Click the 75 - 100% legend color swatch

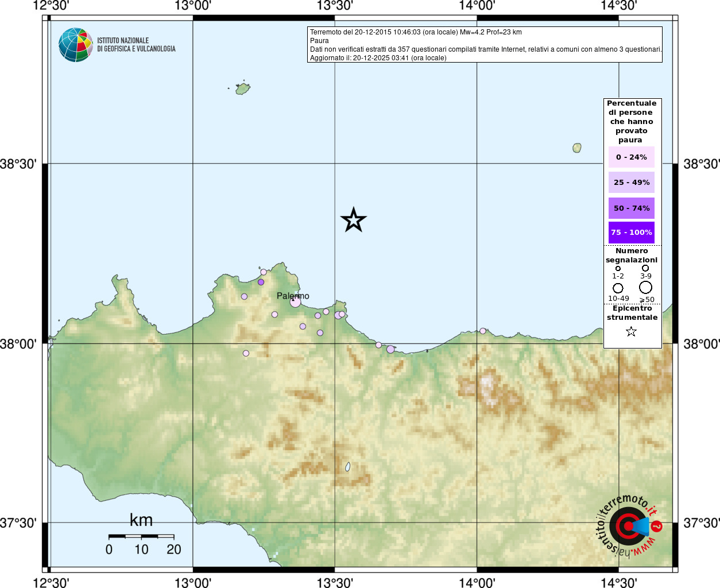tap(631, 233)
